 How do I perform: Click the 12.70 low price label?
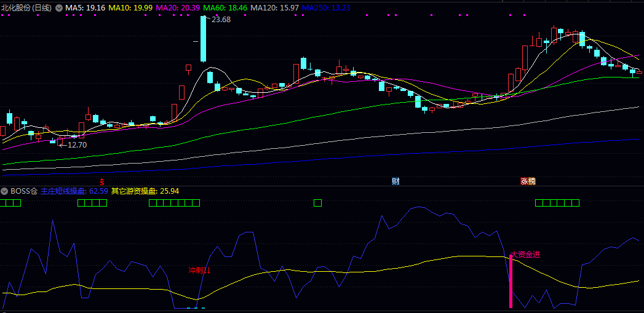77,145
